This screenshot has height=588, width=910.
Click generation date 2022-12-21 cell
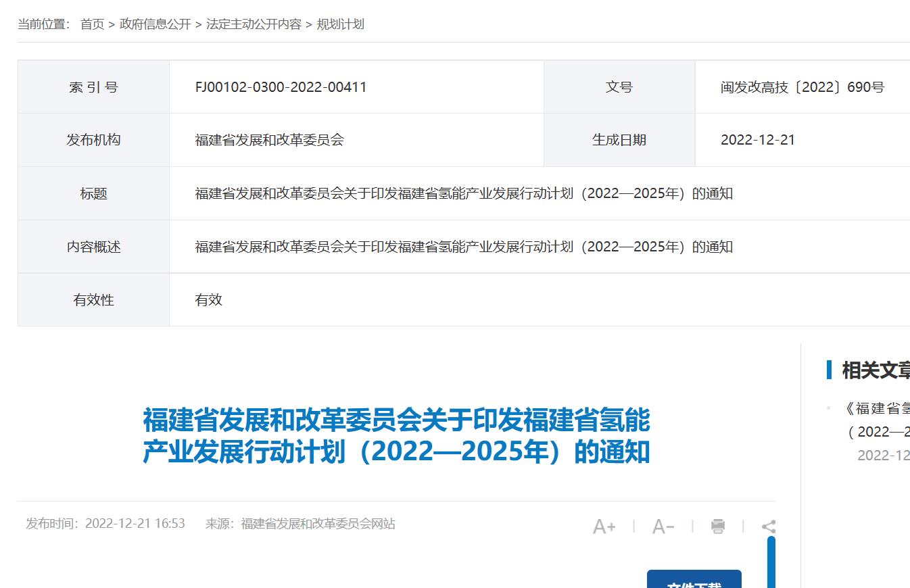(757, 140)
